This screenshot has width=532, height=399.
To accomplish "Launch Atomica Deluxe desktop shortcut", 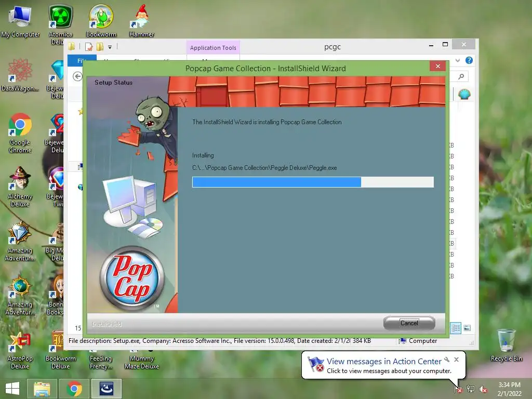I will click(x=60, y=25).
